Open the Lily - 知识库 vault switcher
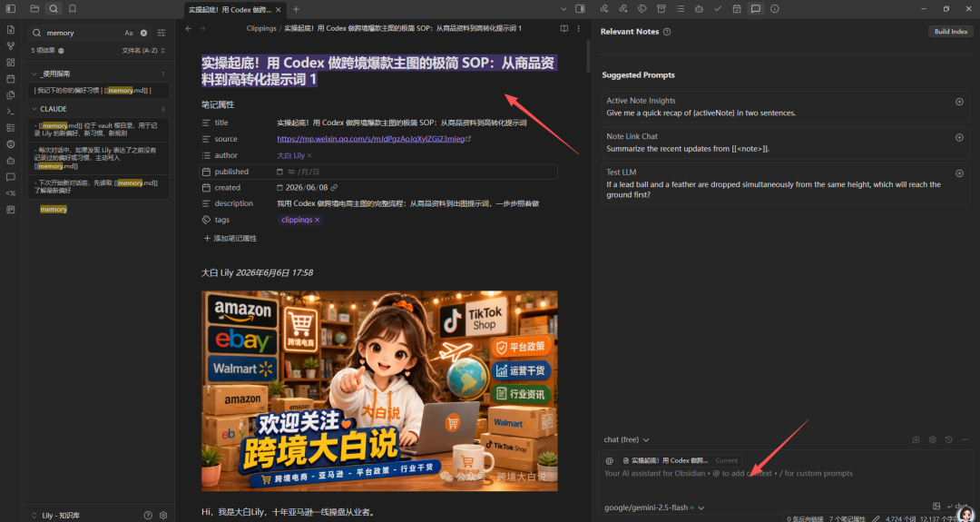The image size is (980, 522). [x=55, y=516]
